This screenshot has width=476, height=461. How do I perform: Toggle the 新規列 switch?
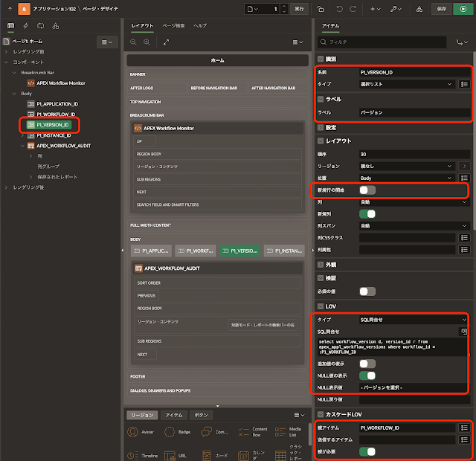[367, 214]
